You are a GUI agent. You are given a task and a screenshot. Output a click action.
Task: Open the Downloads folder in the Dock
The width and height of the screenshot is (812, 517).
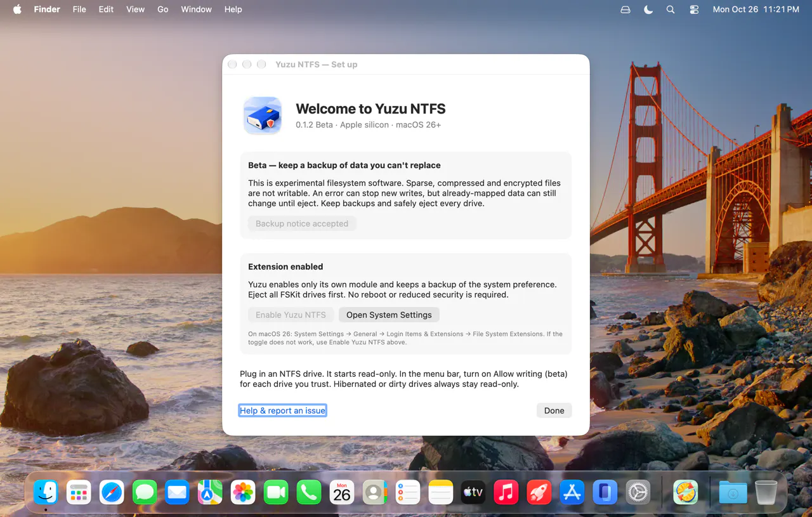[x=733, y=492]
